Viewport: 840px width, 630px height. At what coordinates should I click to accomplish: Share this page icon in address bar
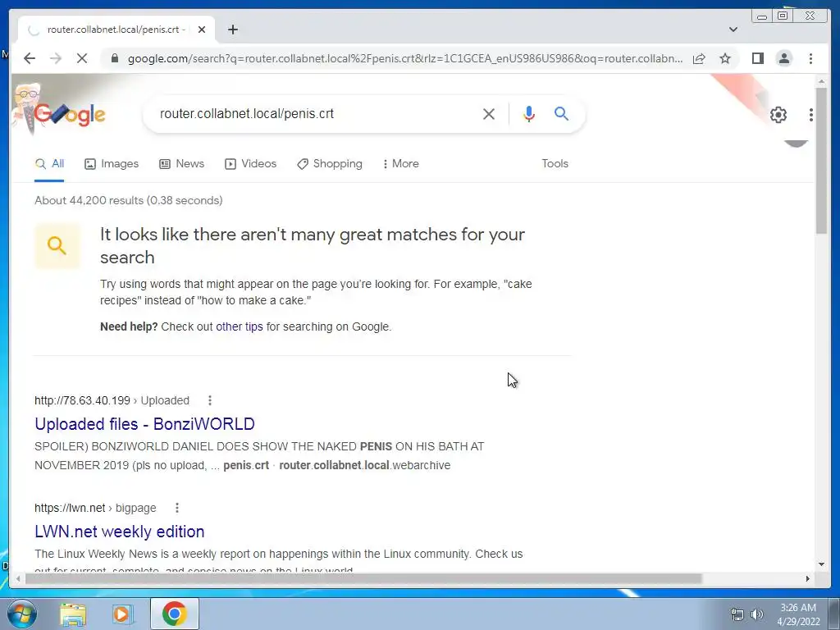click(x=699, y=58)
